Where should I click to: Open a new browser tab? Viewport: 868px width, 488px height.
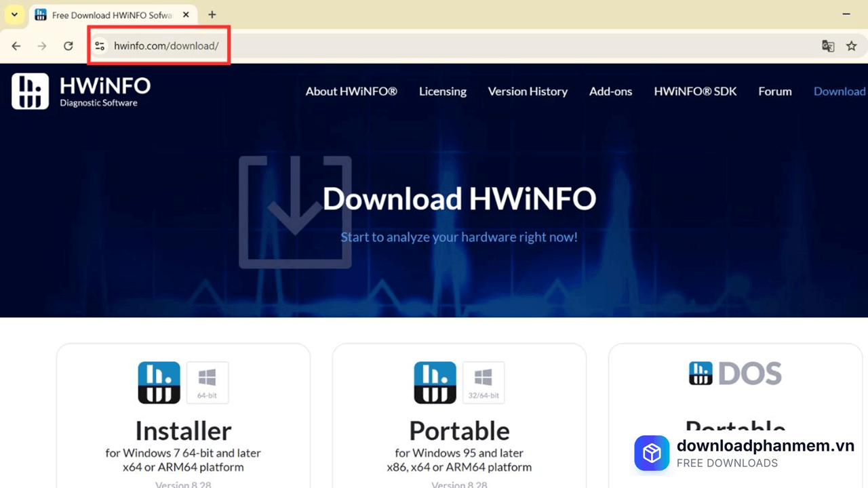coord(212,14)
